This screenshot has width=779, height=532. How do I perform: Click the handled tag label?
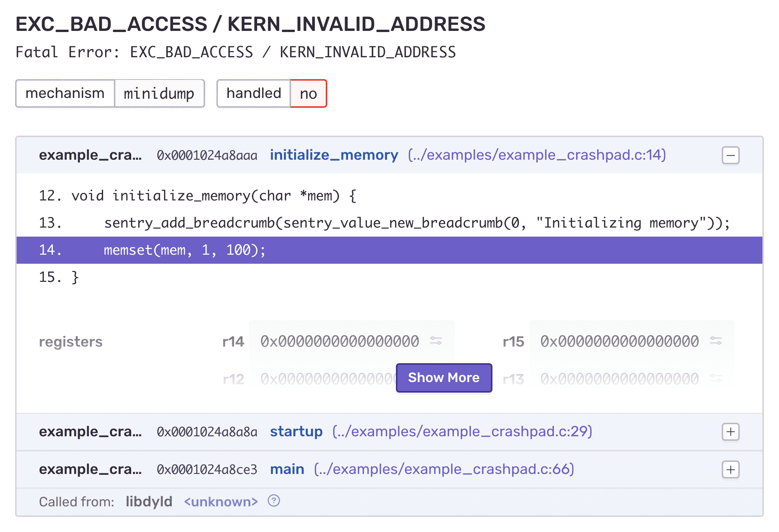pos(254,93)
